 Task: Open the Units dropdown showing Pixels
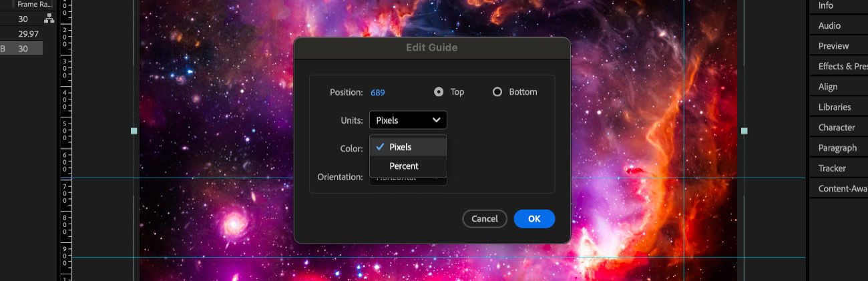[408, 120]
